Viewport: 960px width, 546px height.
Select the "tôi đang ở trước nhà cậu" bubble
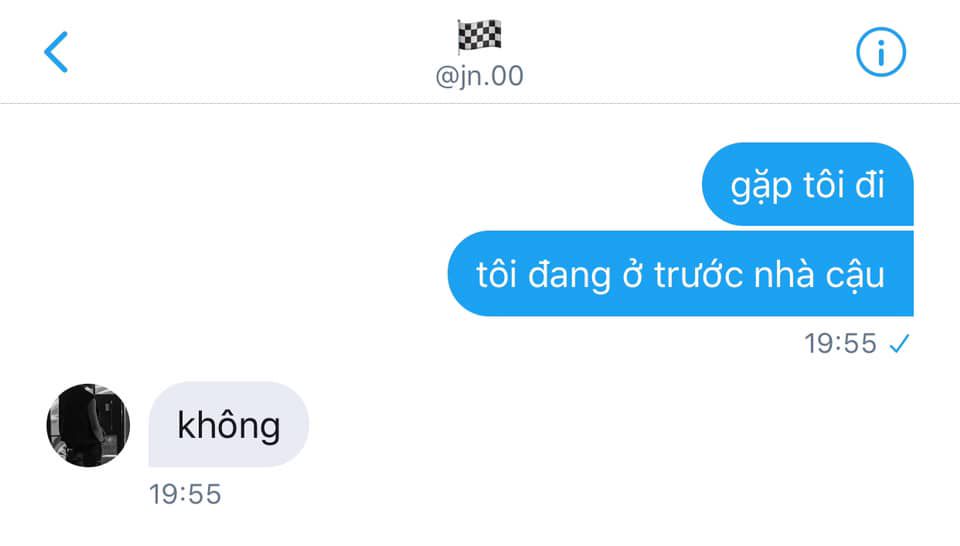pyautogui.click(x=680, y=274)
